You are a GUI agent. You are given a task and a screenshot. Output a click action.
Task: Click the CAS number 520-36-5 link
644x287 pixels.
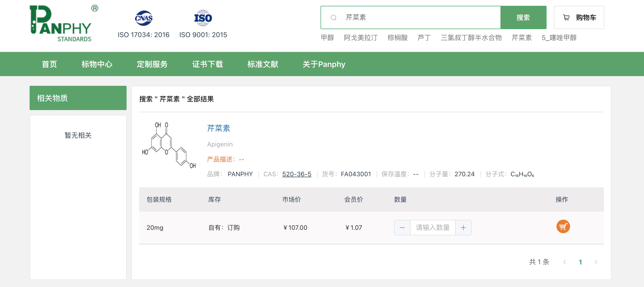point(297,174)
